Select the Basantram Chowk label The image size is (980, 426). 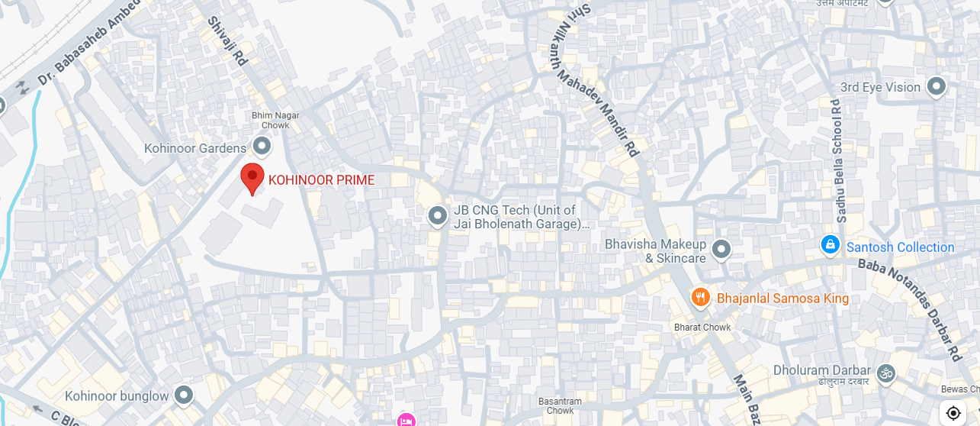click(x=560, y=406)
